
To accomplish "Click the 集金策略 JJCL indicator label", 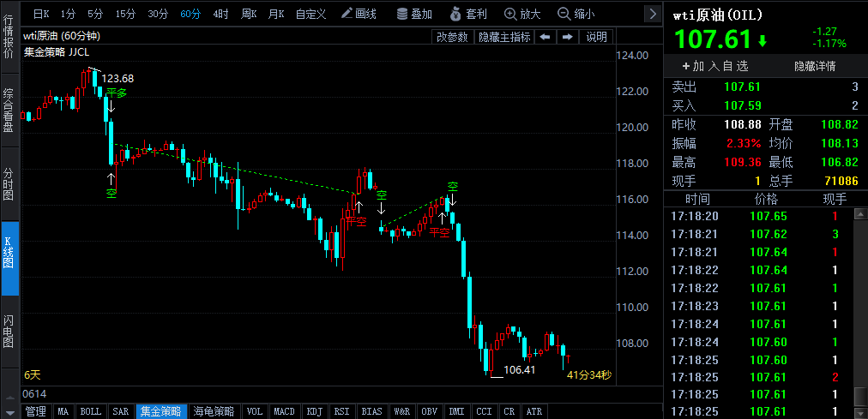I will (57, 52).
